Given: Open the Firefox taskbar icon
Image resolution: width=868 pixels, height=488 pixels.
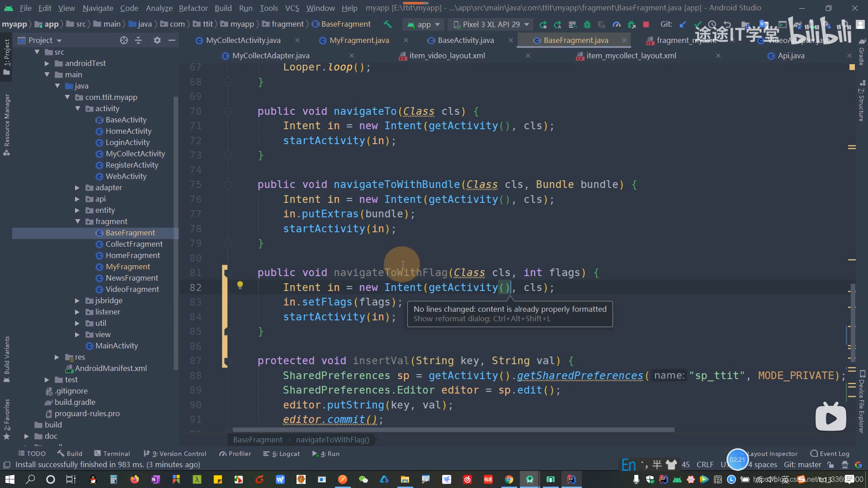Looking at the screenshot, I should [x=135, y=479].
